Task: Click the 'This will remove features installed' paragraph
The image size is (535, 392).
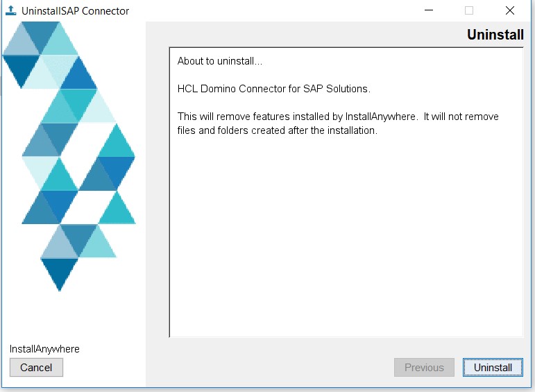Action: click(x=338, y=123)
